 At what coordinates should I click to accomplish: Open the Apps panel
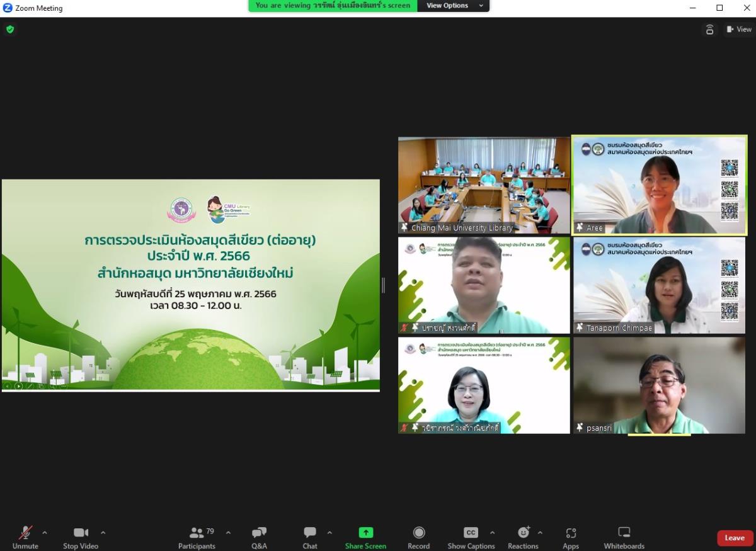(571, 537)
